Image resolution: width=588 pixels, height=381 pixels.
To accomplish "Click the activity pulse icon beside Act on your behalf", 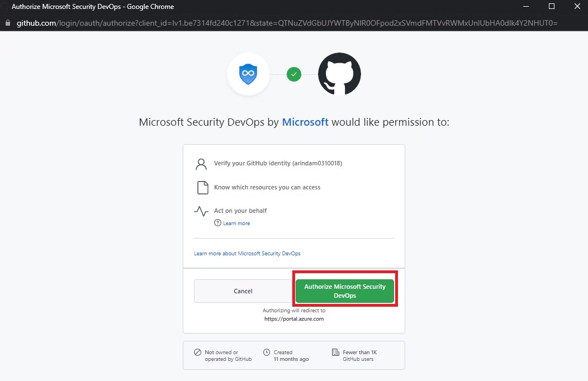I will pos(201,211).
